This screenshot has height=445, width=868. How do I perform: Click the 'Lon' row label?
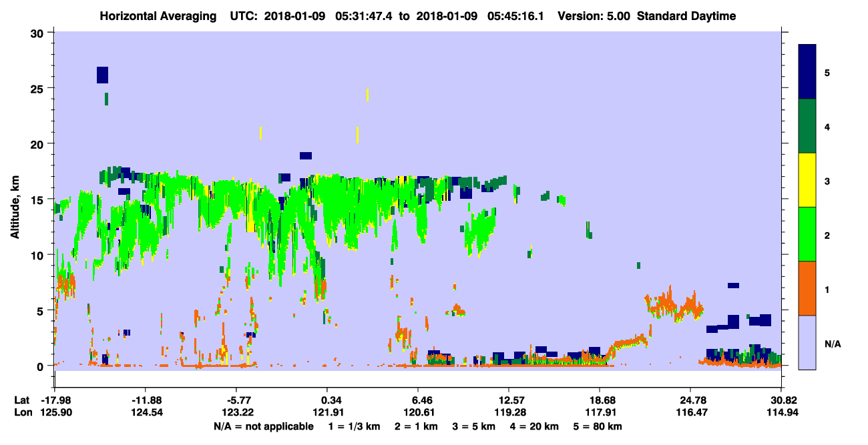click(x=23, y=412)
